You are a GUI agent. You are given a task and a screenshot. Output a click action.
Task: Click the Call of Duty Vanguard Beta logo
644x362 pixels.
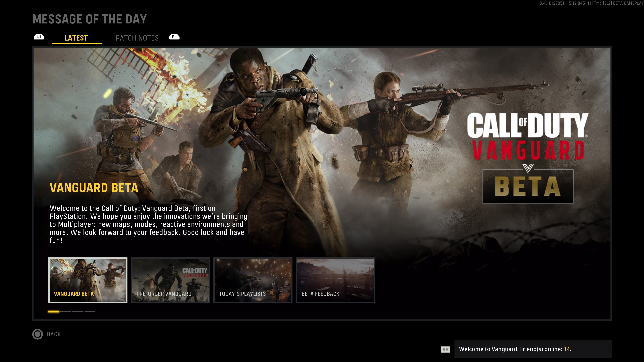[527, 157]
